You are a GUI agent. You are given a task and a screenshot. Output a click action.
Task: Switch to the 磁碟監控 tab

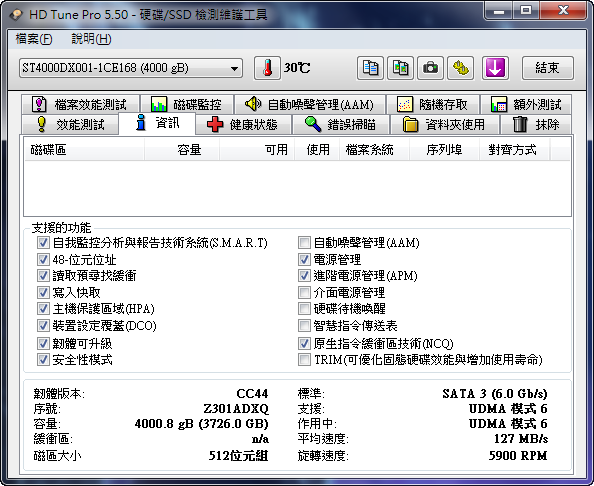[187, 104]
